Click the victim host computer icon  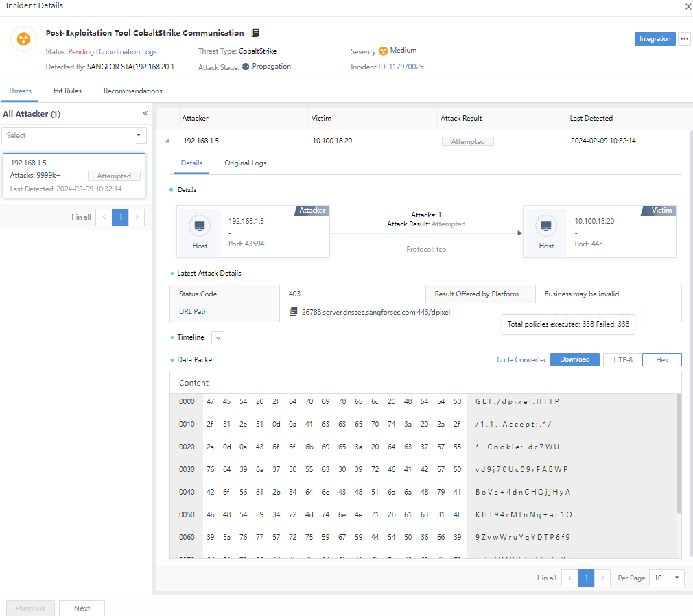(x=546, y=226)
